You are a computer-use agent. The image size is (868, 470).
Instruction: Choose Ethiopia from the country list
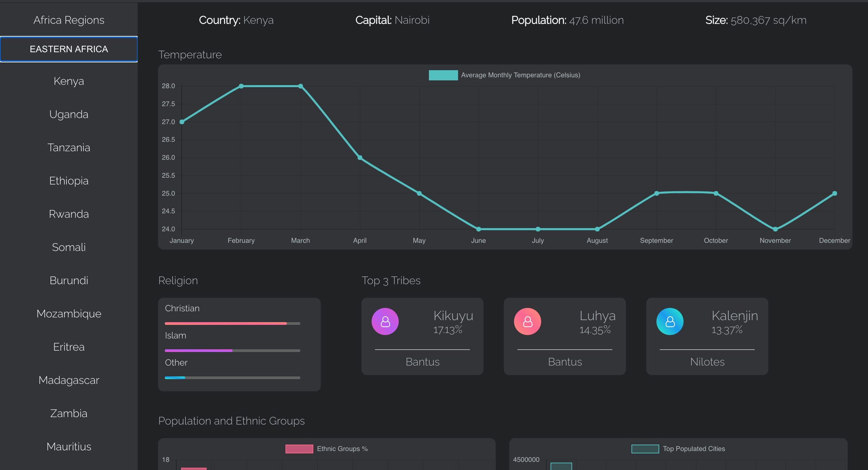click(x=69, y=181)
